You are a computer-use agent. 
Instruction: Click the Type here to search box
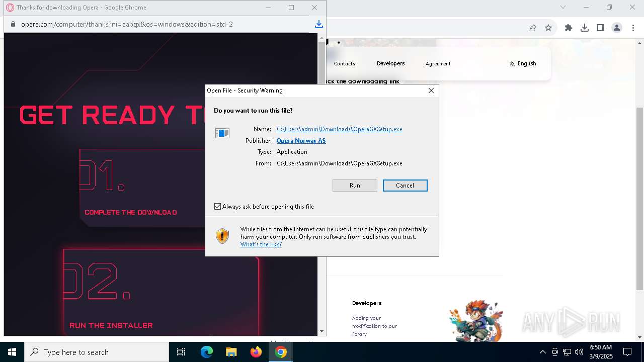coord(97,352)
